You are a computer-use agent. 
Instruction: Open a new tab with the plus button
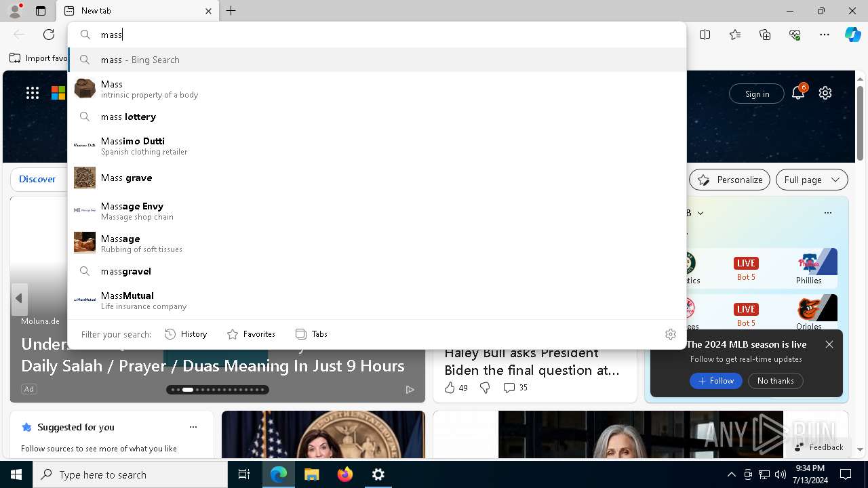pyautogui.click(x=231, y=11)
